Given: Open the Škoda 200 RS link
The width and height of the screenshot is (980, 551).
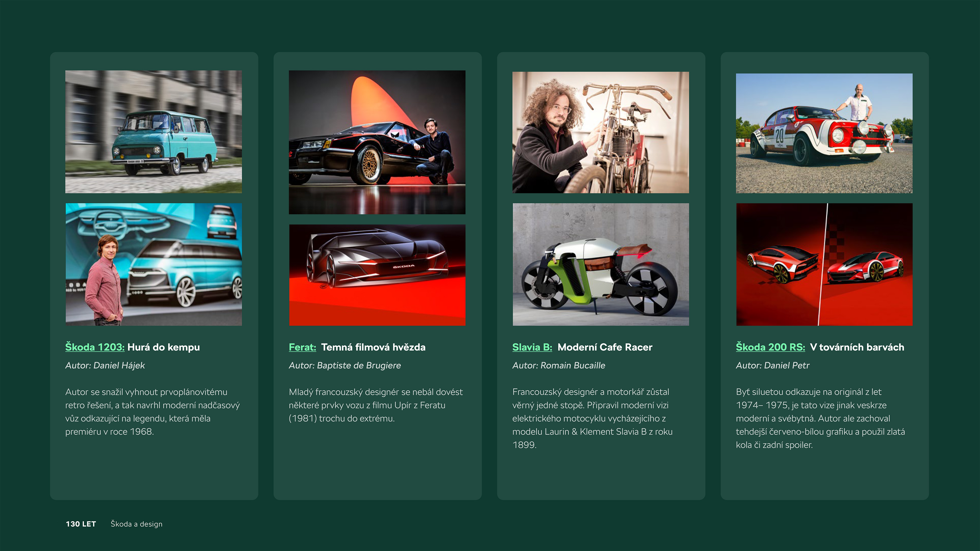Looking at the screenshot, I should [x=770, y=347].
